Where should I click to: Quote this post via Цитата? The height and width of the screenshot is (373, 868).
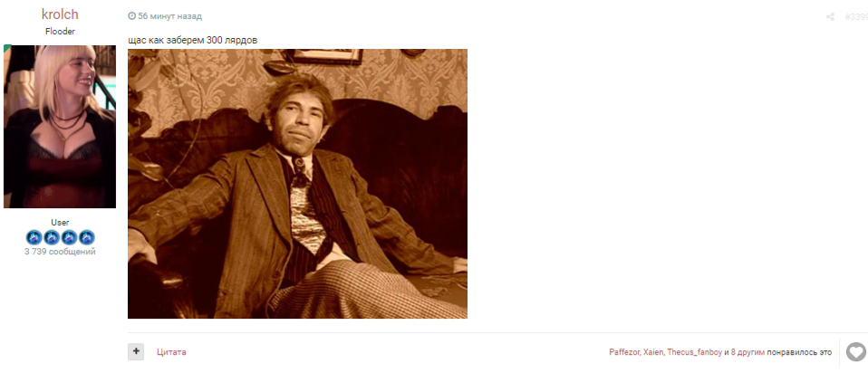[171, 352]
